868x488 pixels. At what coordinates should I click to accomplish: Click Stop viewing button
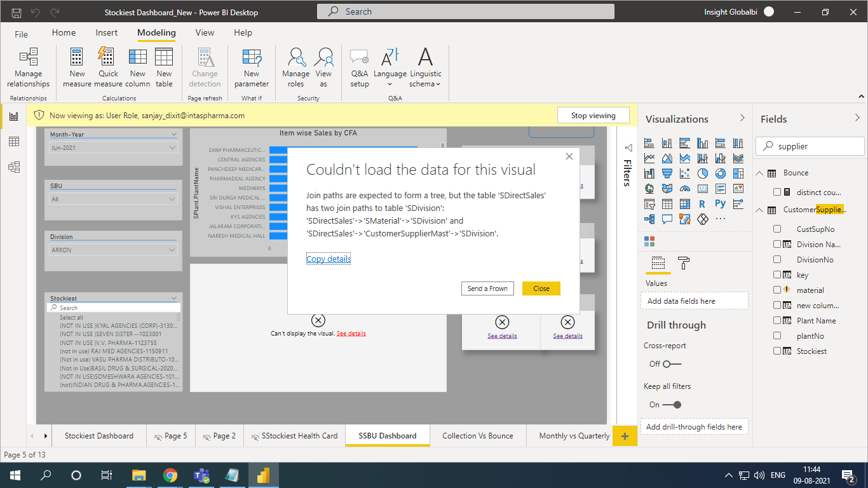[x=593, y=116]
